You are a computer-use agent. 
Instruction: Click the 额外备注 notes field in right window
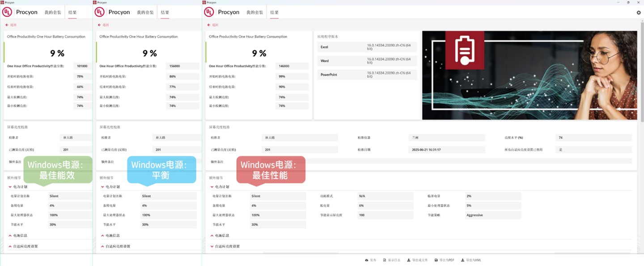click(447, 161)
